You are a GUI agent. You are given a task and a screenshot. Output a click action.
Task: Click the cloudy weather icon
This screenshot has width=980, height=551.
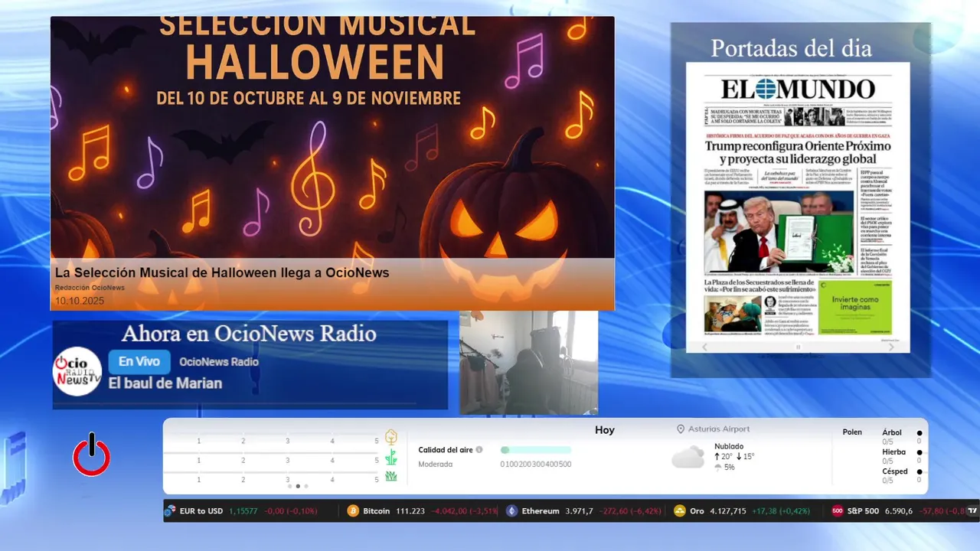pos(688,458)
